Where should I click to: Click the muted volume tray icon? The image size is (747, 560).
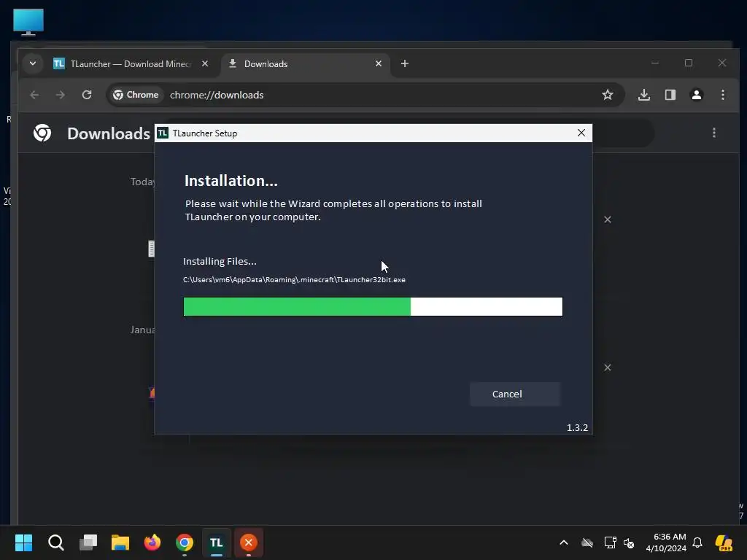point(629,542)
